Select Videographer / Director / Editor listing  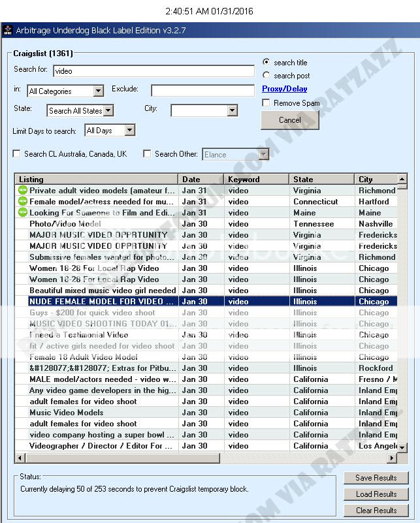tap(206, 445)
